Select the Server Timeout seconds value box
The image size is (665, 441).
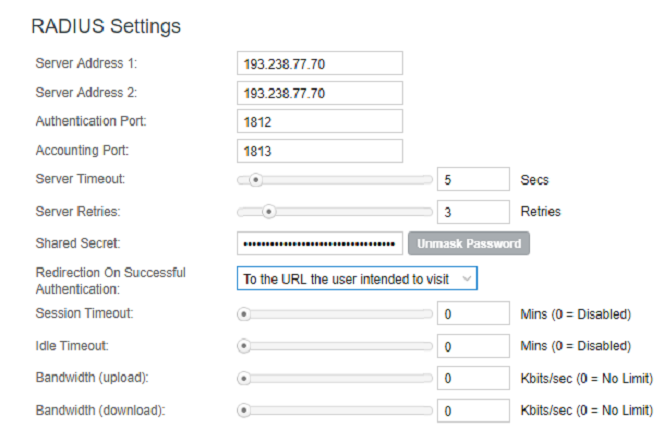click(473, 181)
